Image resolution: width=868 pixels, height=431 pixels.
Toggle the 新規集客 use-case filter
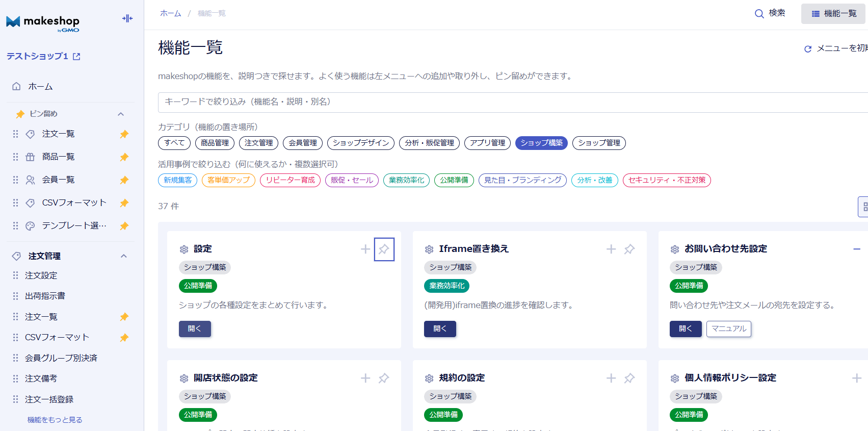point(177,180)
